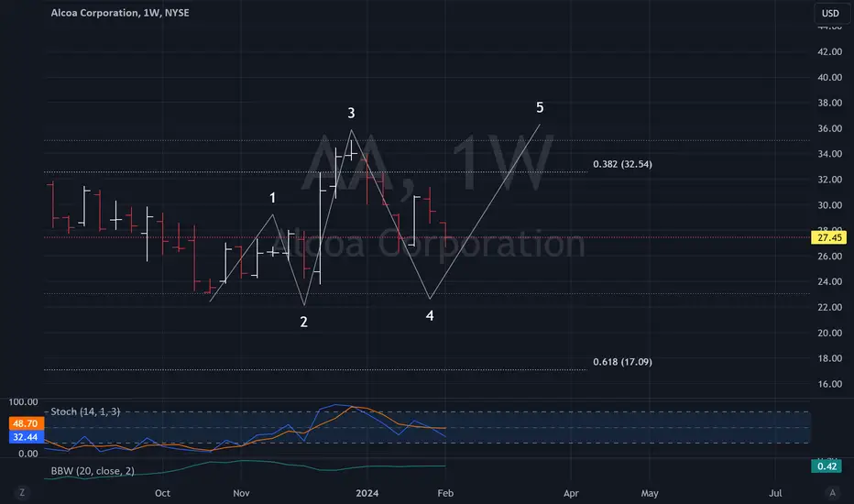
Task: Click the 2024 label on time axis
Action: (x=367, y=493)
